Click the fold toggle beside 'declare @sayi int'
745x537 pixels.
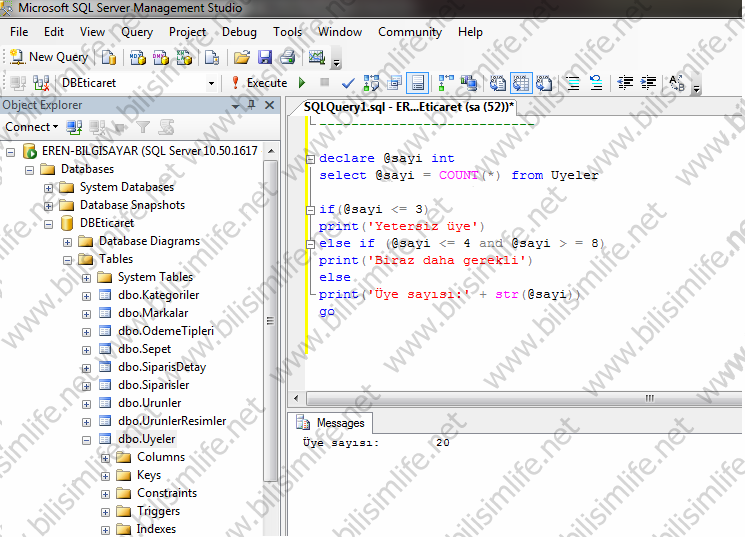pos(310,159)
